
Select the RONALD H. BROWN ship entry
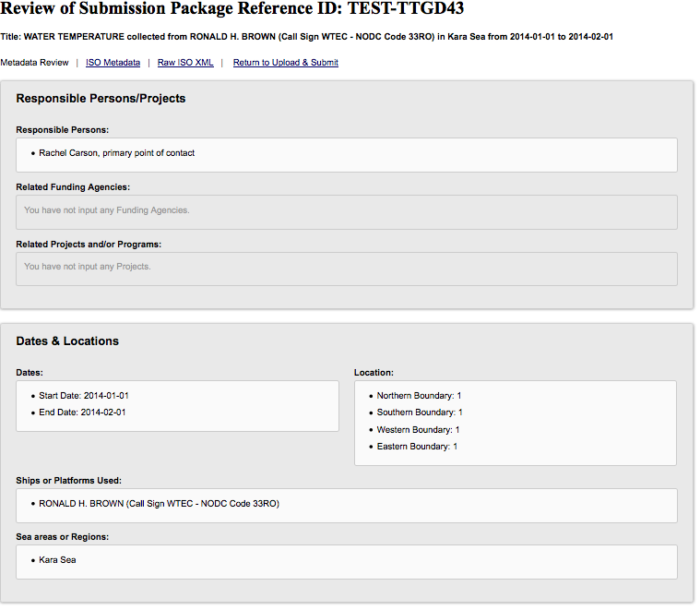pos(159,504)
